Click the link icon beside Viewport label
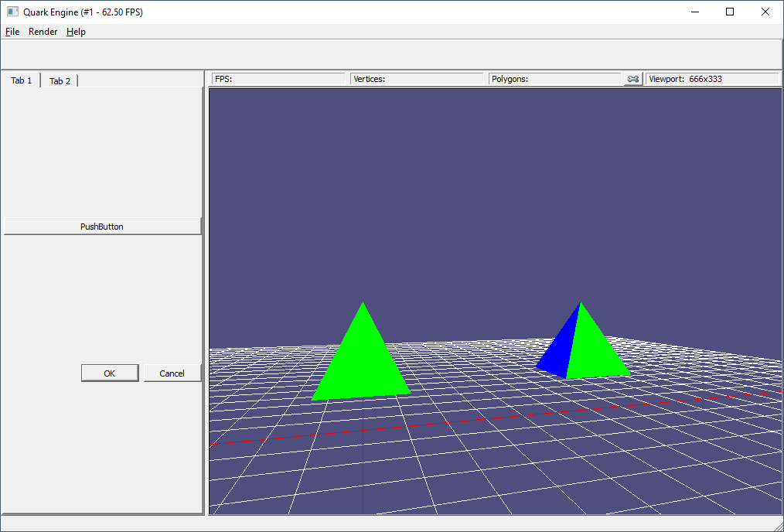Screen dimensions: 784x532 point(633,79)
